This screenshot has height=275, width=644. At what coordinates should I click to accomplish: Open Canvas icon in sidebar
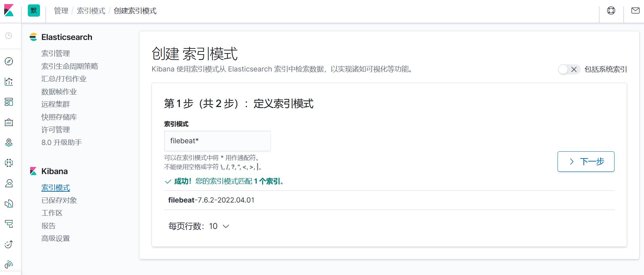pyautogui.click(x=9, y=122)
